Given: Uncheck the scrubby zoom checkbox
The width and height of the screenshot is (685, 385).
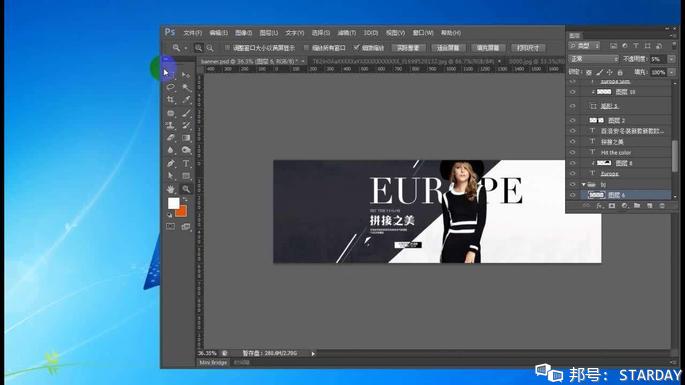Looking at the screenshot, I should click(x=356, y=48).
